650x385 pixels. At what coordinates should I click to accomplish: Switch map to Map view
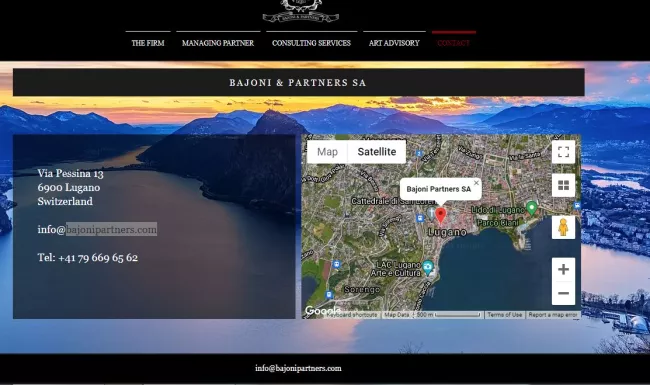coord(327,152)
